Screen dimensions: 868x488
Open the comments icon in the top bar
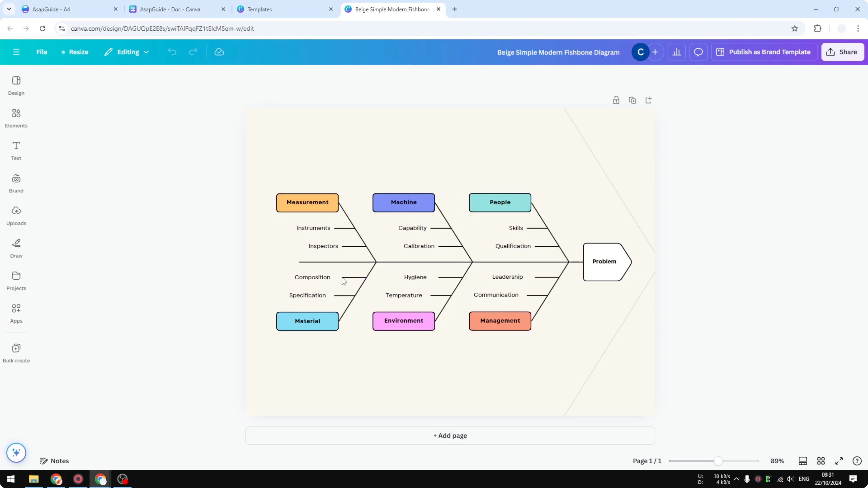click(x=698, y=52)
